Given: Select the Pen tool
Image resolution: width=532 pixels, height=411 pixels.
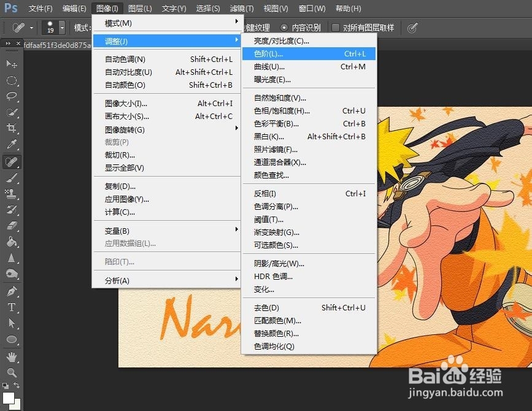Looking at the screenshot, I should (x=12, y=291).
